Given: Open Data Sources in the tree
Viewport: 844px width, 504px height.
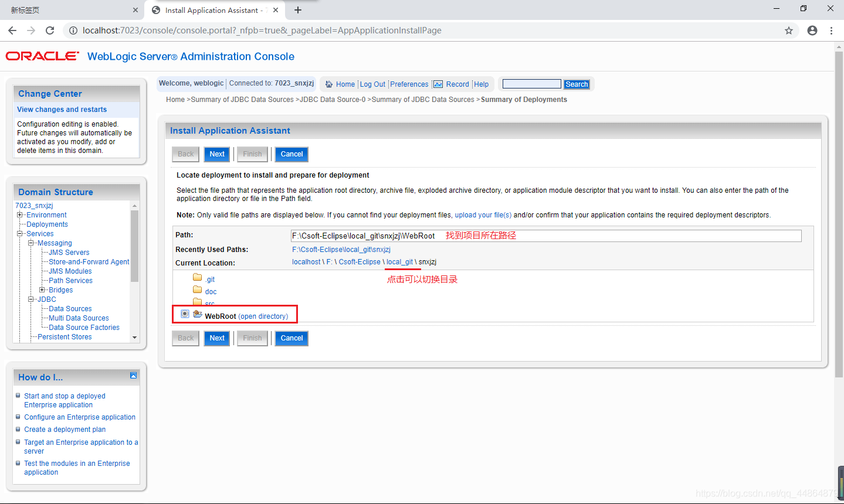Looking at the screenshot, I should [70, 309].
